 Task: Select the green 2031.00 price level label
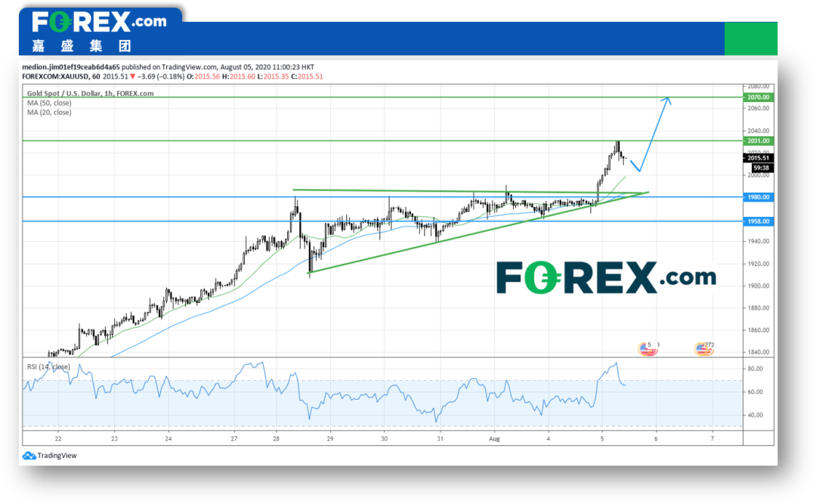(x=759, y=141)
